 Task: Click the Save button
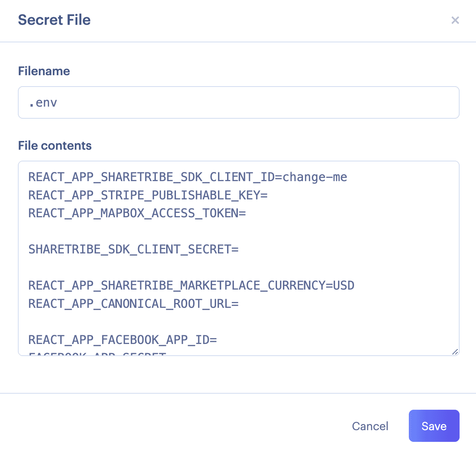[434, 426]
